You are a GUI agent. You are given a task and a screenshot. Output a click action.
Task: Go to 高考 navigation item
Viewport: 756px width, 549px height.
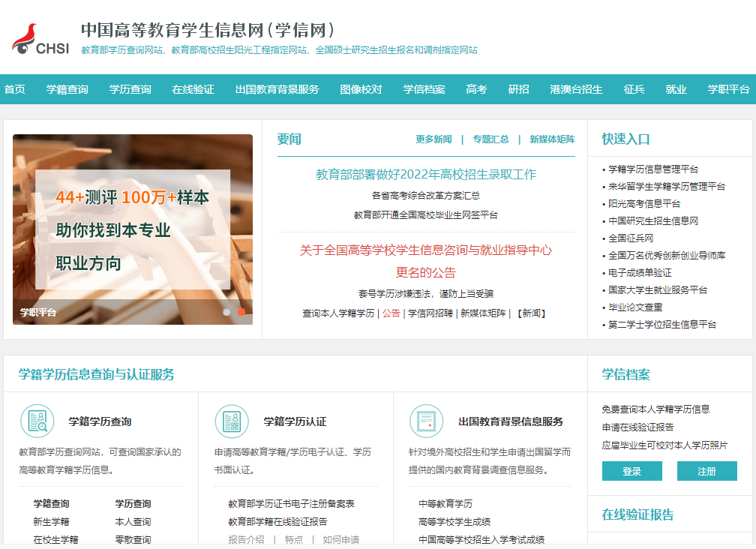click(477, 90)
